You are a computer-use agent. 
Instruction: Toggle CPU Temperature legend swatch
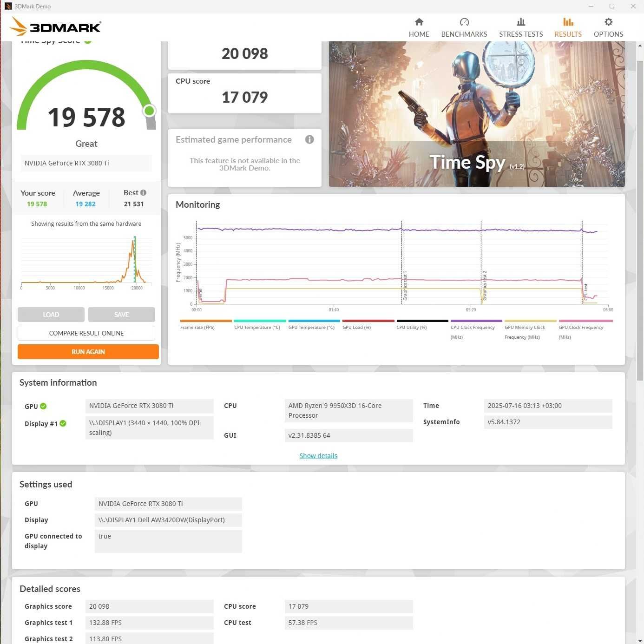(260, 321)
